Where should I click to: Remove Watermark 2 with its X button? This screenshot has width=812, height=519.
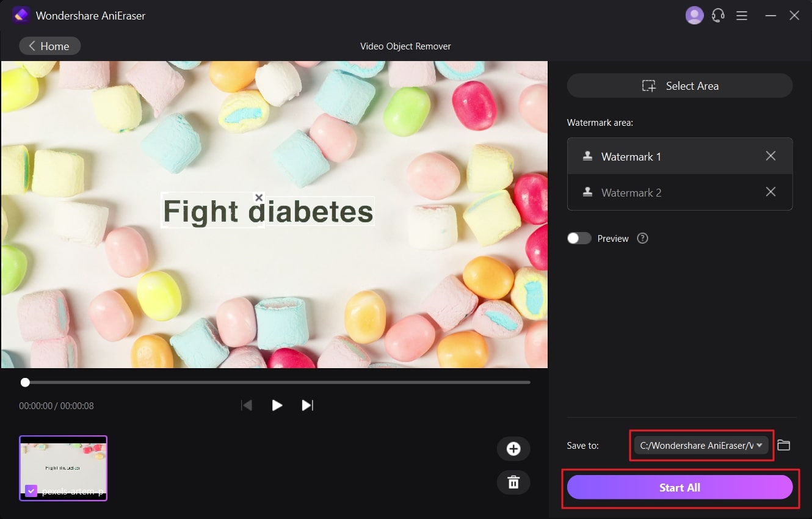pyautogui.click(x=770, y=192)
